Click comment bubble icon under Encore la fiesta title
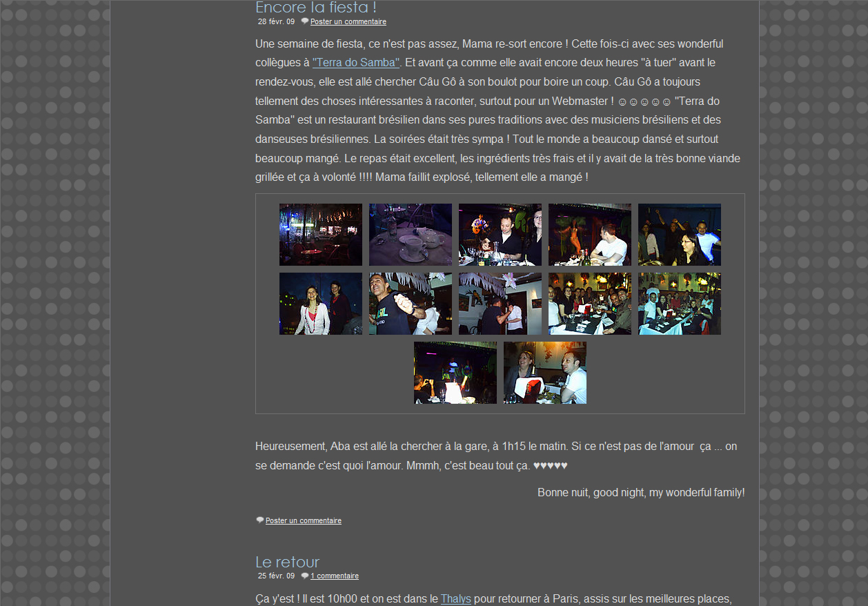868x606 pixels. click(304, 21)
